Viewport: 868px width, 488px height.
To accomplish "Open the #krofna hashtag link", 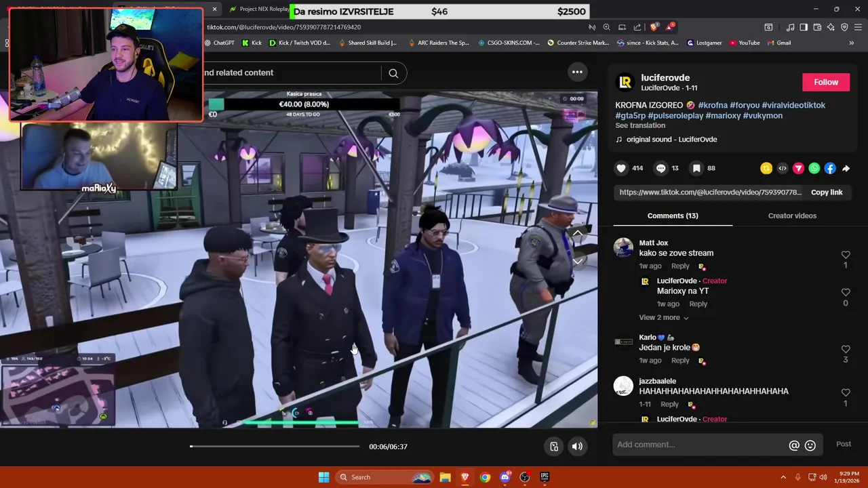I will click(713, 105).
